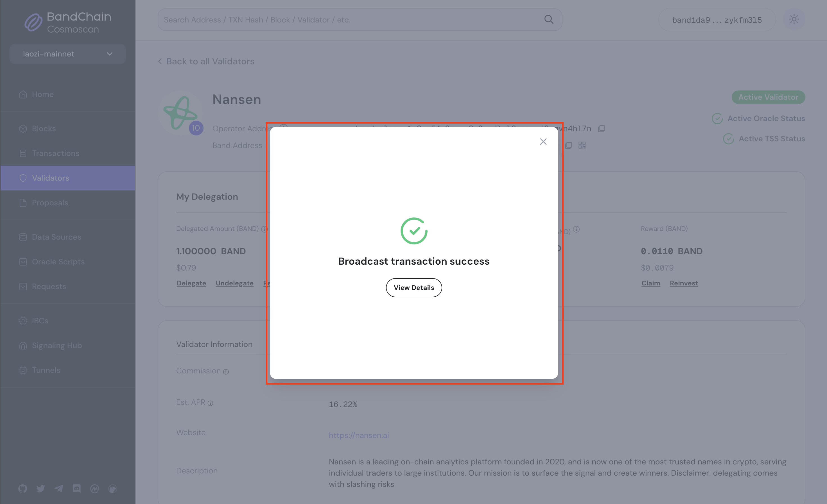The width and height of the screenshot is (827, 504).
Task: Open the Telegram icon in the footer
Action: (59, 488)
